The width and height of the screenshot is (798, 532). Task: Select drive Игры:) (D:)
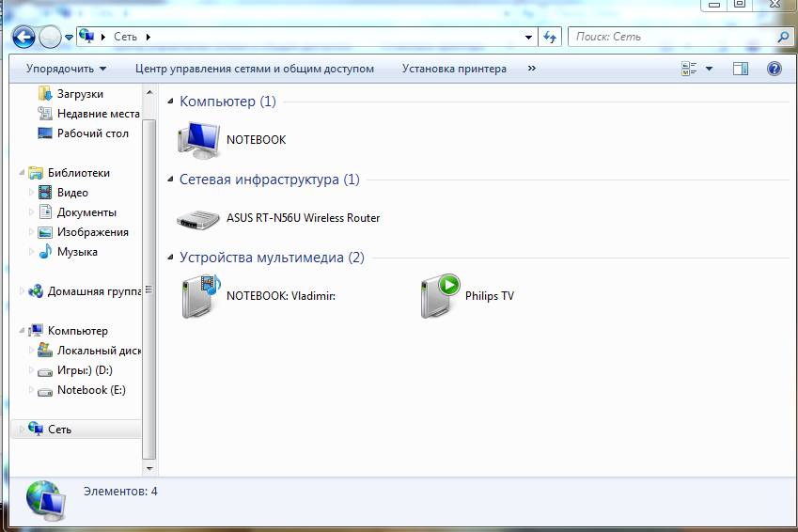[x=85, y=370]
